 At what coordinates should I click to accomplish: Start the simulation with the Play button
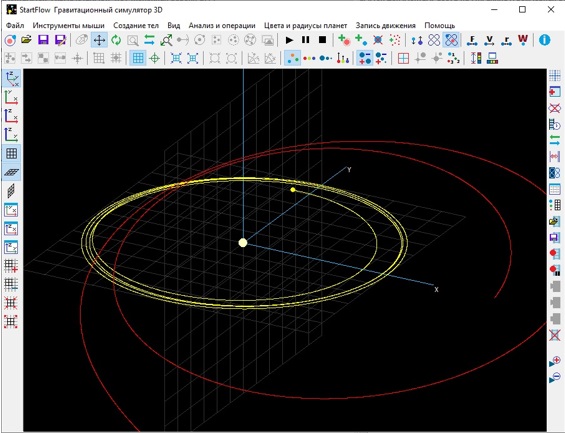click(x=289, y=40)
